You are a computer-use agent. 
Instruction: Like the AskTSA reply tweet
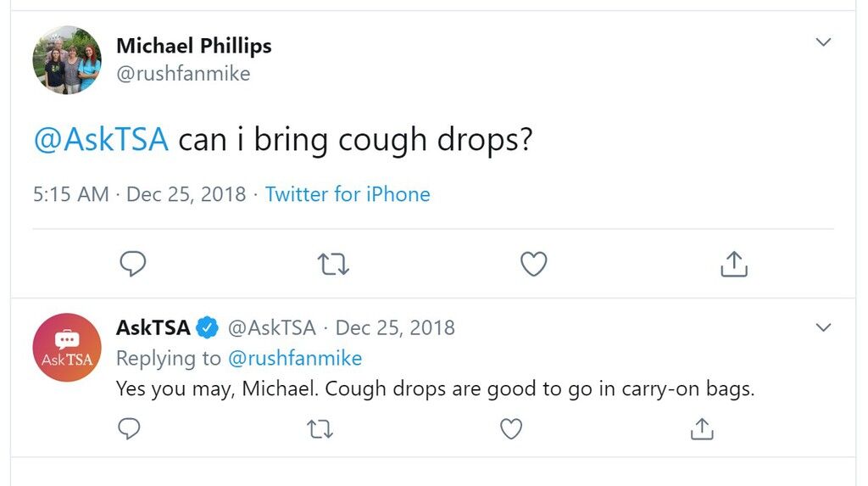tap(511, 429)
